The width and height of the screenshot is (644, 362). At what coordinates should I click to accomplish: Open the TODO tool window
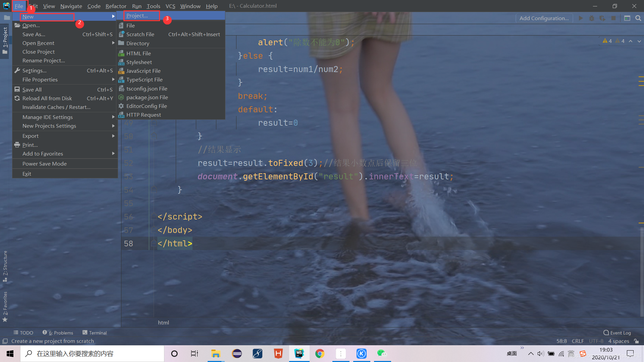pos(23,333)
